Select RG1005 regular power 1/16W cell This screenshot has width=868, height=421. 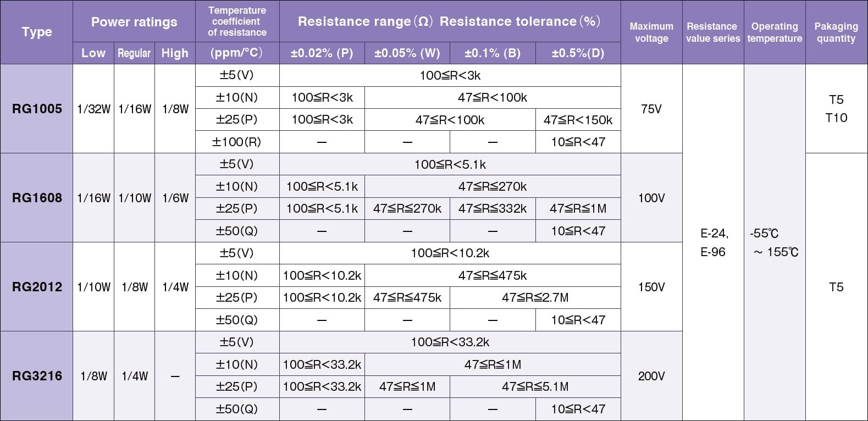[134, 109]
